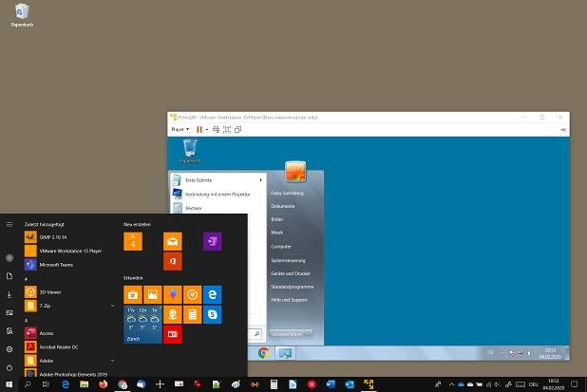Screen dimensions: 587x392
Task: Open the Microsoft Store tile
Action: 133,295
